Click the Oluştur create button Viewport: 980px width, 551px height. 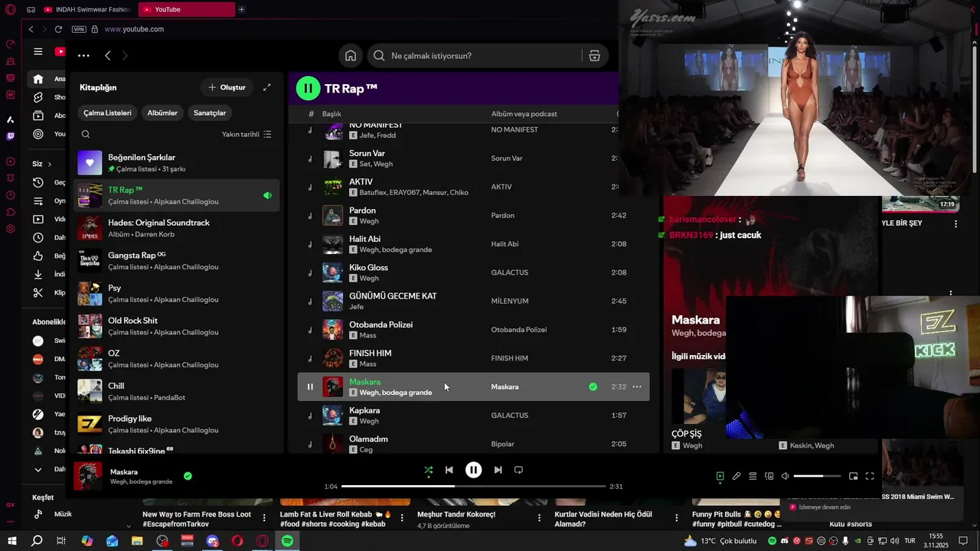pyautogui.click(x=227, y=87)
